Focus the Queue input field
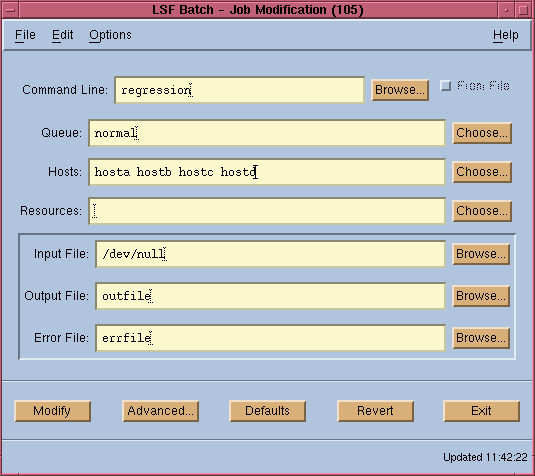 267,133
